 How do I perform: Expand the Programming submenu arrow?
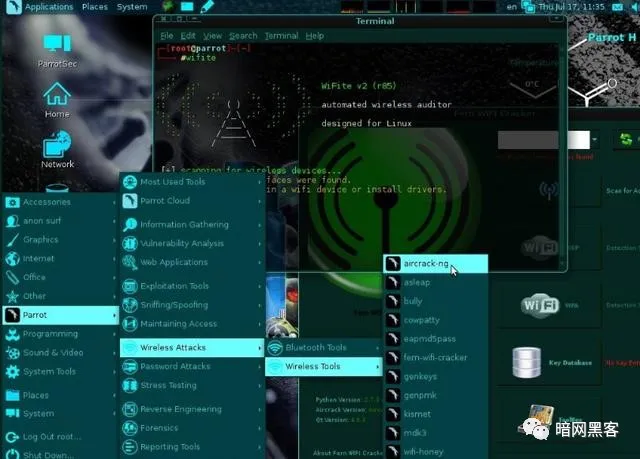coord(114,334)
